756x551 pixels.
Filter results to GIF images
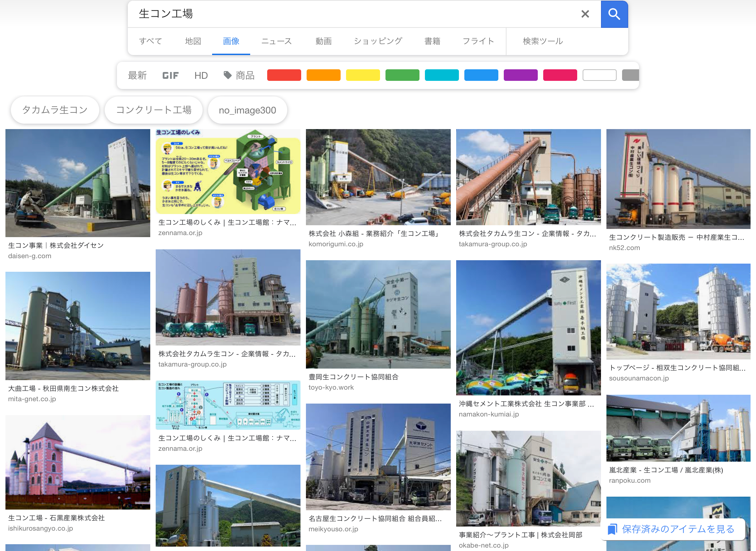coord(170,75)
